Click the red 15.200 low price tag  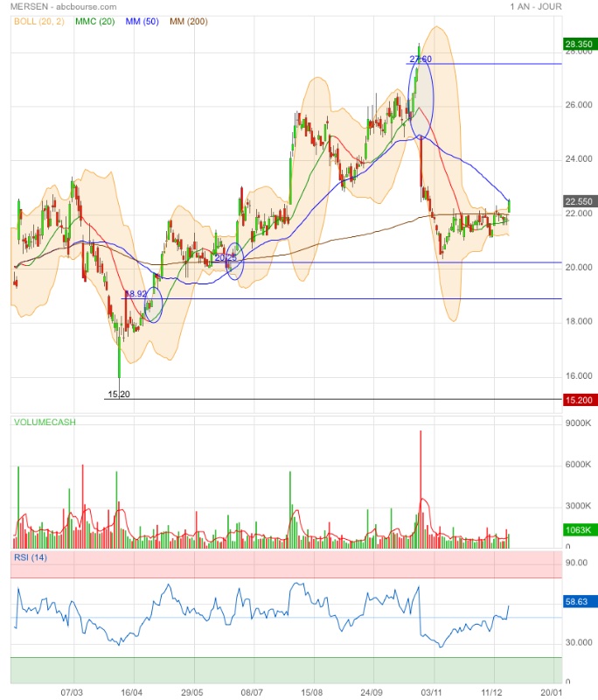tap(579, 400)
